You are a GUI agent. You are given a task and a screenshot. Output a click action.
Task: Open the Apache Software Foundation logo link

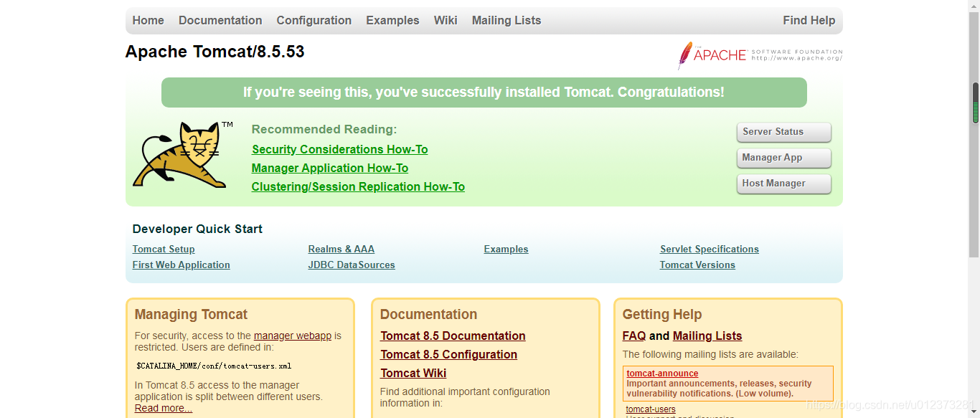[x=760, y=55]
